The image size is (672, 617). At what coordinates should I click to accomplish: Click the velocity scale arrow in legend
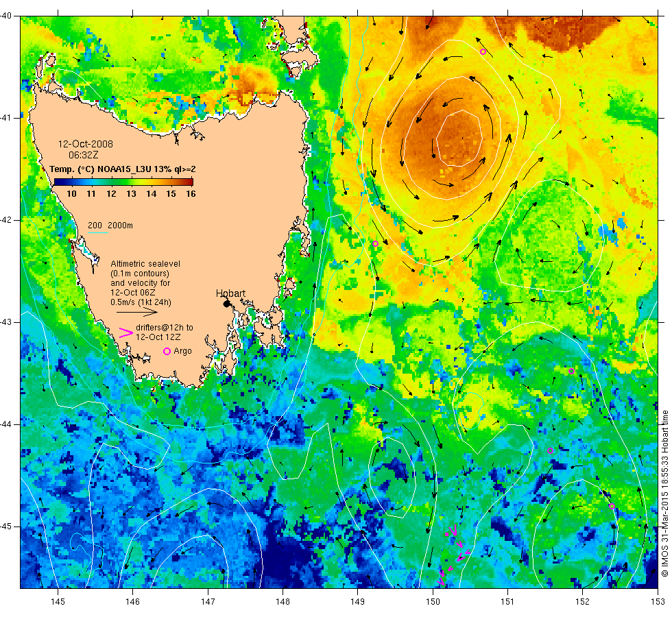(137, 313)
